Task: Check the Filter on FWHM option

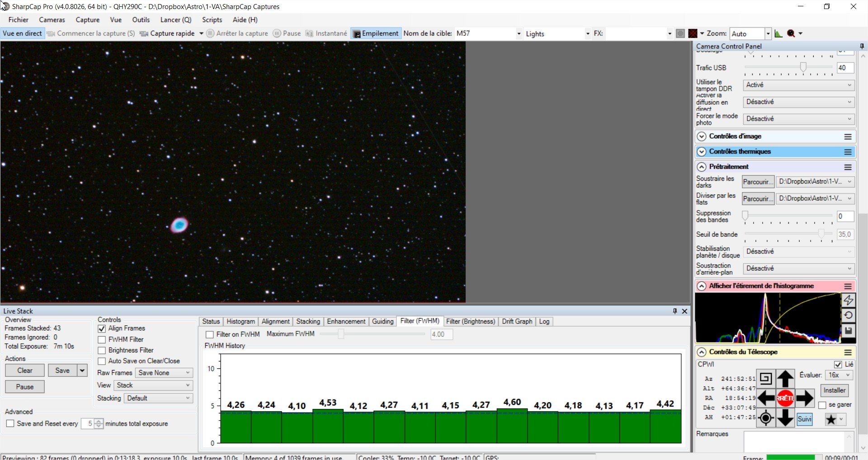Action: 209,334
